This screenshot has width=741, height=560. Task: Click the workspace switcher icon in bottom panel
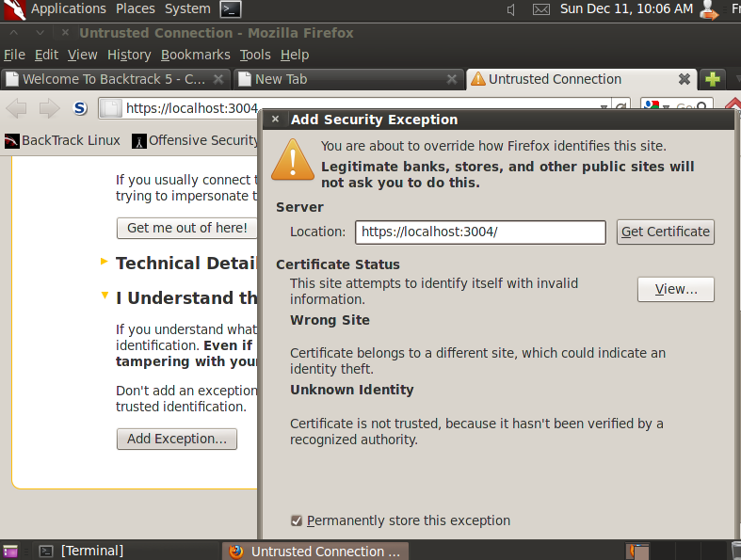pos(638,552)
